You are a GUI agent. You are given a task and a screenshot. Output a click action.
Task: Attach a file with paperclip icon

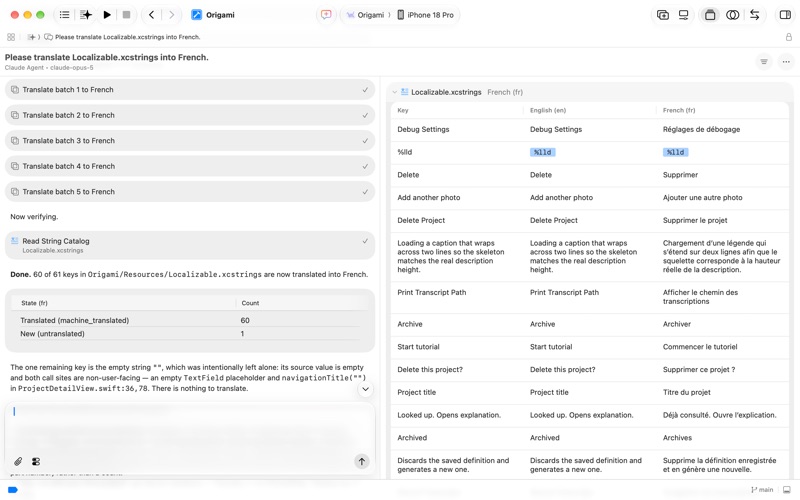point(18,461)
